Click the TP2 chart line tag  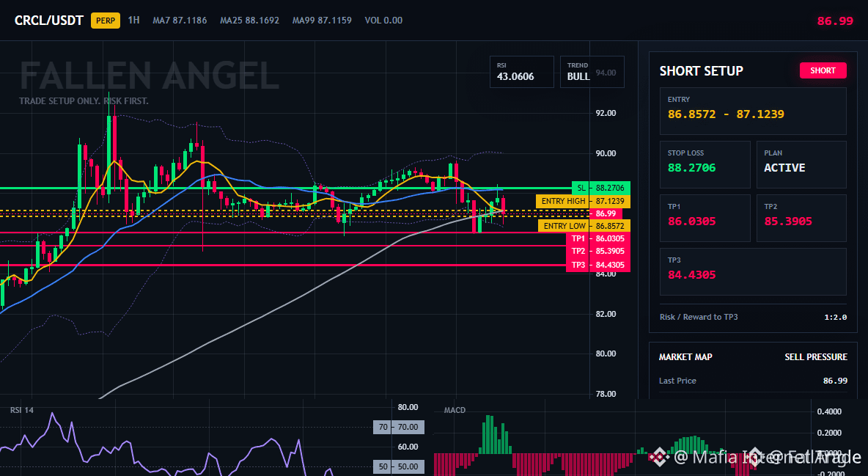(x=578, y=251)
